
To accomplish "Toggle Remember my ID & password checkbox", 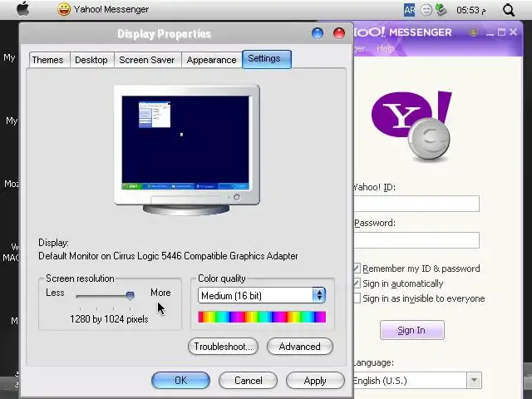I will [357, 268].
